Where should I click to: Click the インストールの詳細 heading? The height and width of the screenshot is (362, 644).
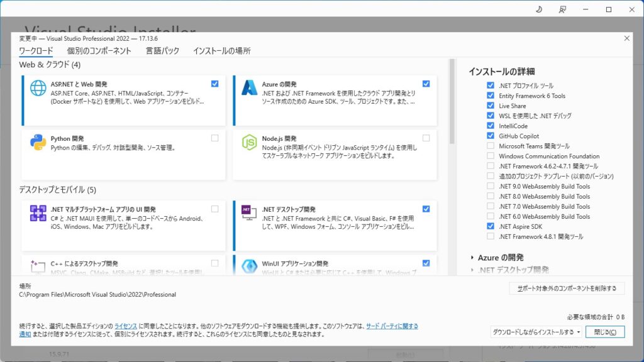pyautogui.click(x=501, y=72)
